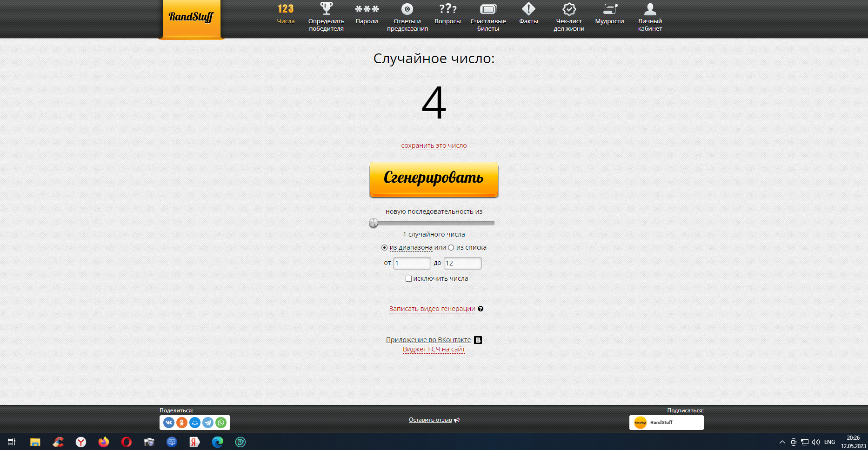Click the 'до' input field

462,263
